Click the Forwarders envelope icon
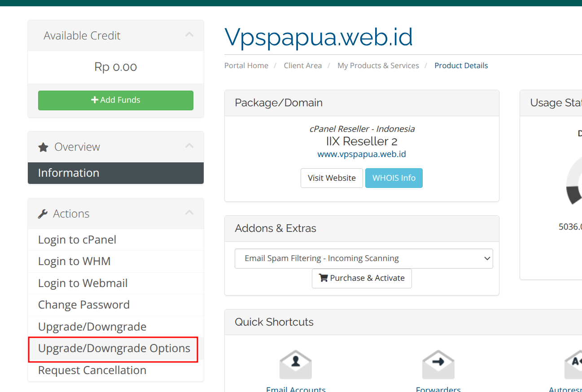Image resolution: width=582 pixels, height=392 pixels. (x=438, y=364)
